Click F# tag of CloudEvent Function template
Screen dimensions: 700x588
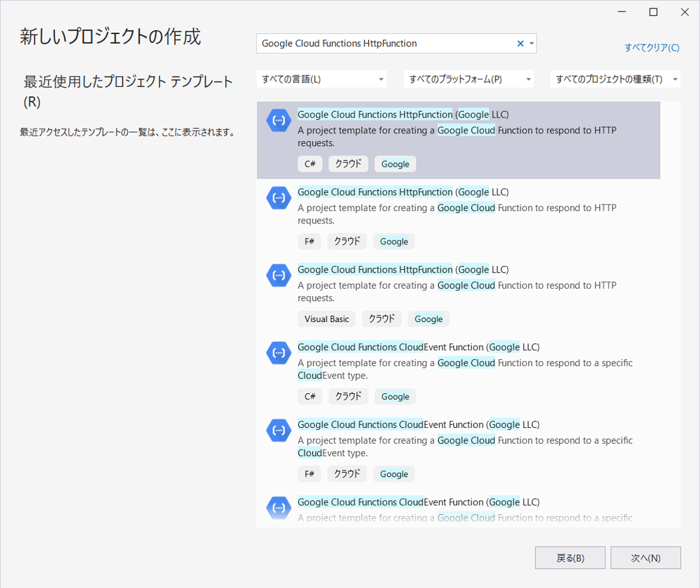pos(310,474)
